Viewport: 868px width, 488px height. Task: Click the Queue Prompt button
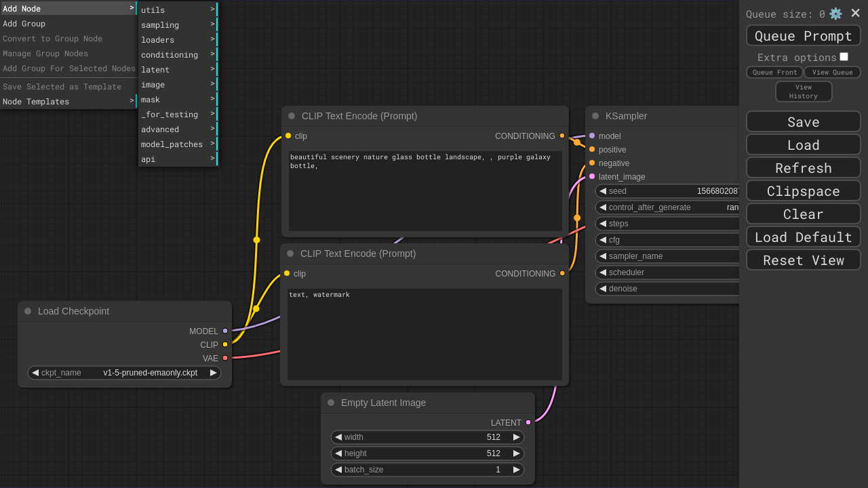pyautogui.click(x=803, y=36)
